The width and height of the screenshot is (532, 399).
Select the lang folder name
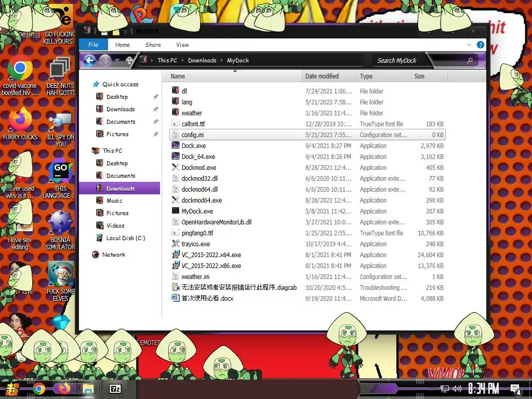[187, 102]
